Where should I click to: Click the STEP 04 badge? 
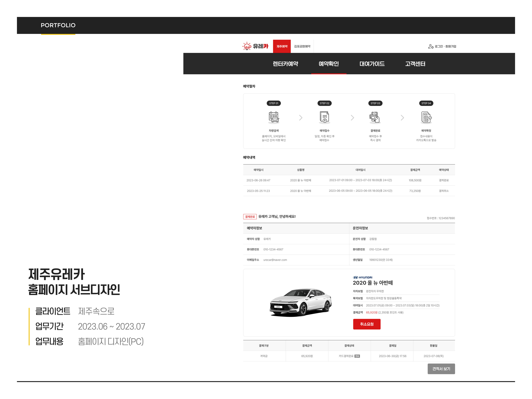426,103
